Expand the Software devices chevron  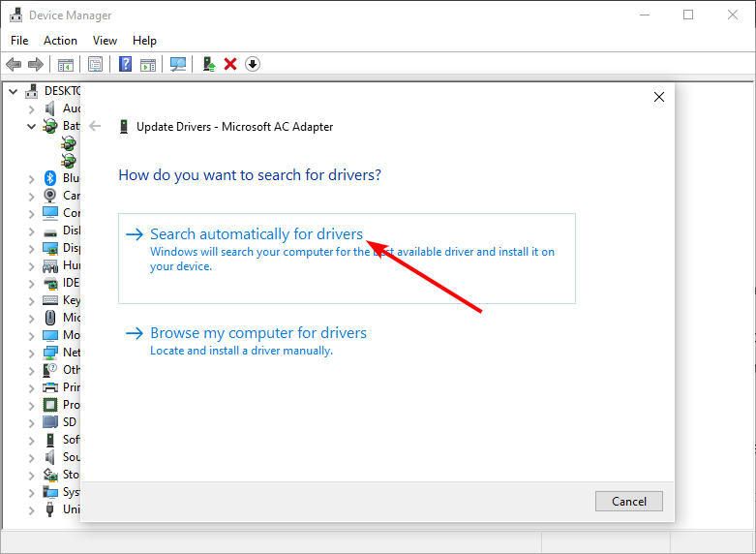click(x=32, y=441)
